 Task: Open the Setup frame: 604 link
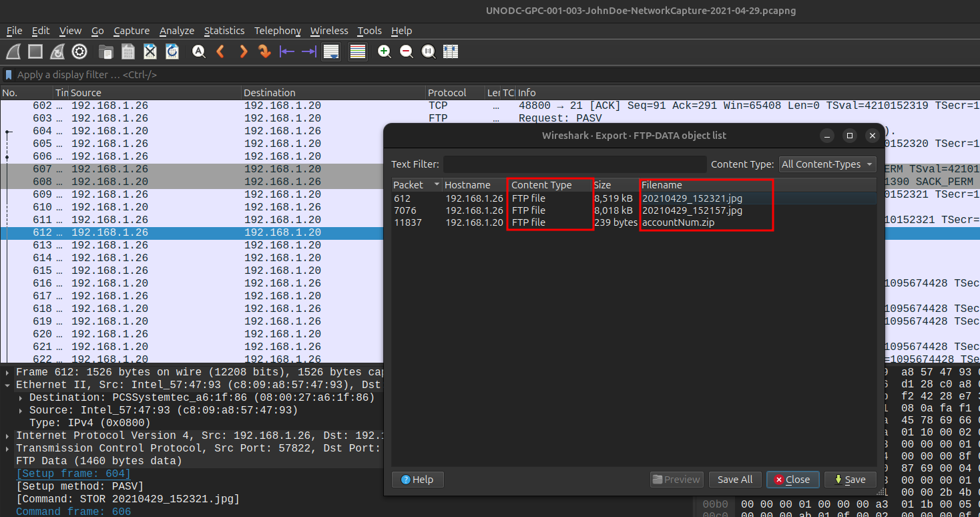coord(73,474)
